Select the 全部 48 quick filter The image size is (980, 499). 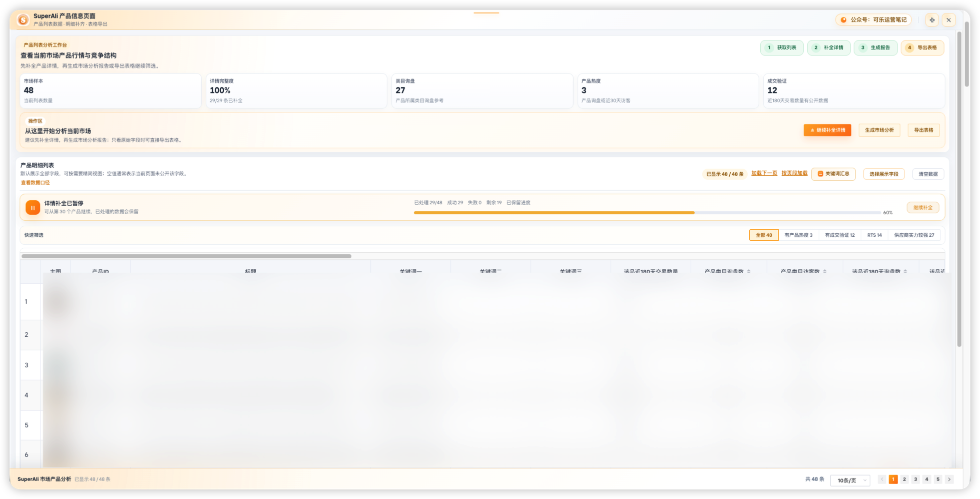click(764, 235)
